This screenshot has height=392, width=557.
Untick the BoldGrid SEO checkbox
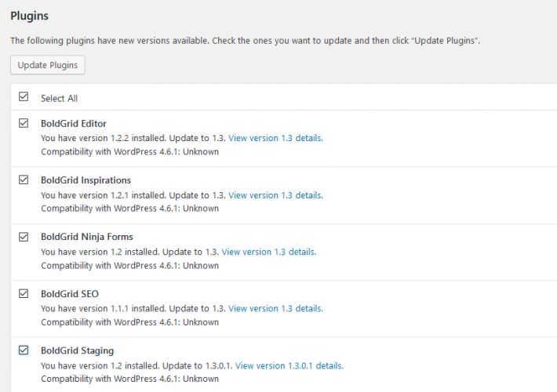[x=24, y=293]
